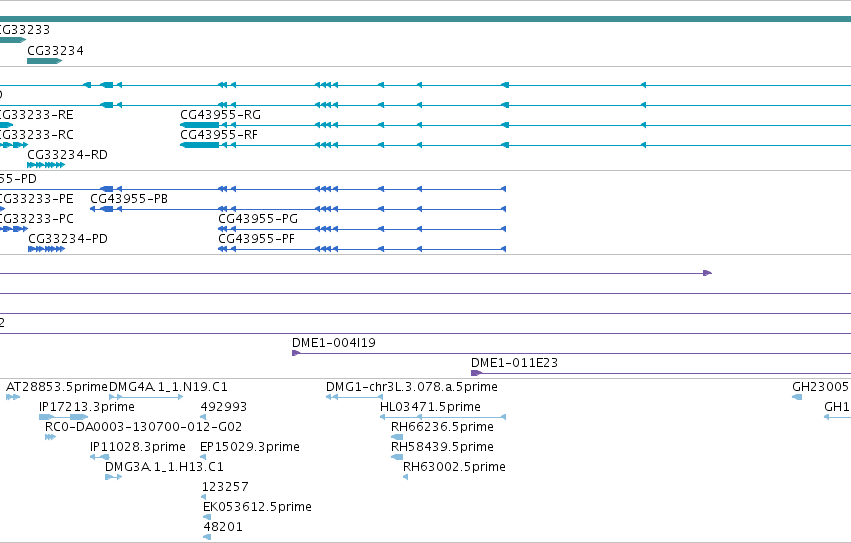Click the CG33233-RE transcript label
Image resolution: width=851 pixels, height=543 pixels.
[x=36, y=115]
